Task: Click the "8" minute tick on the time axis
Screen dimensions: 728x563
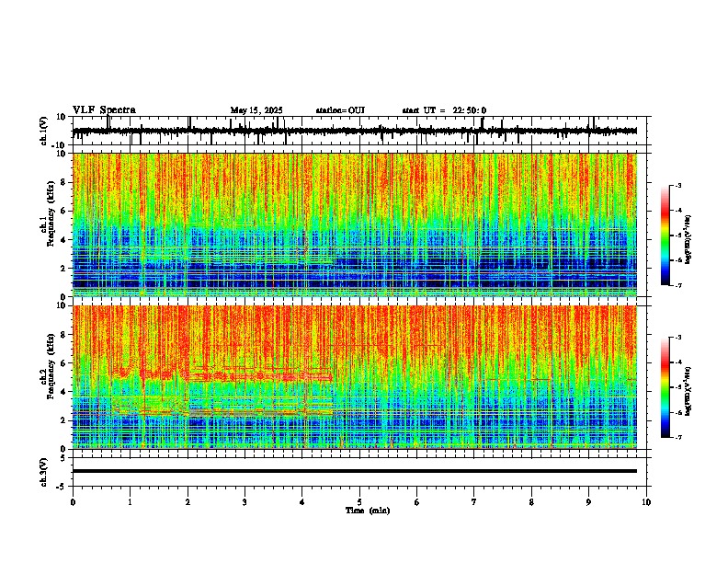Action: click(531, 502)
